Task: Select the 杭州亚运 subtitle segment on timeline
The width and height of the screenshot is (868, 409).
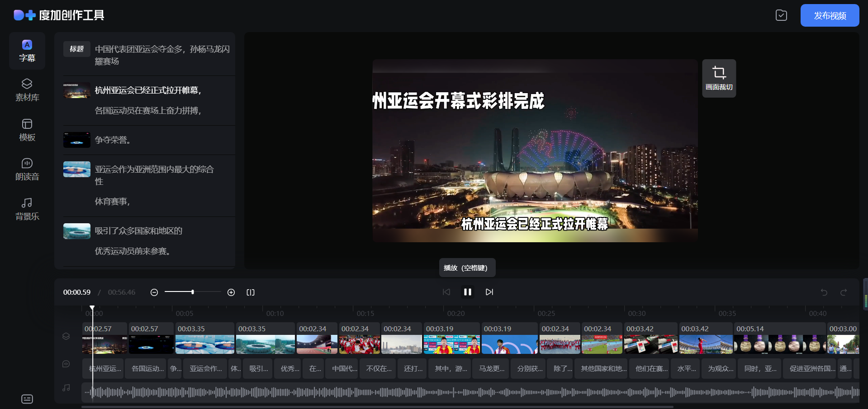Action: [104, 368]
